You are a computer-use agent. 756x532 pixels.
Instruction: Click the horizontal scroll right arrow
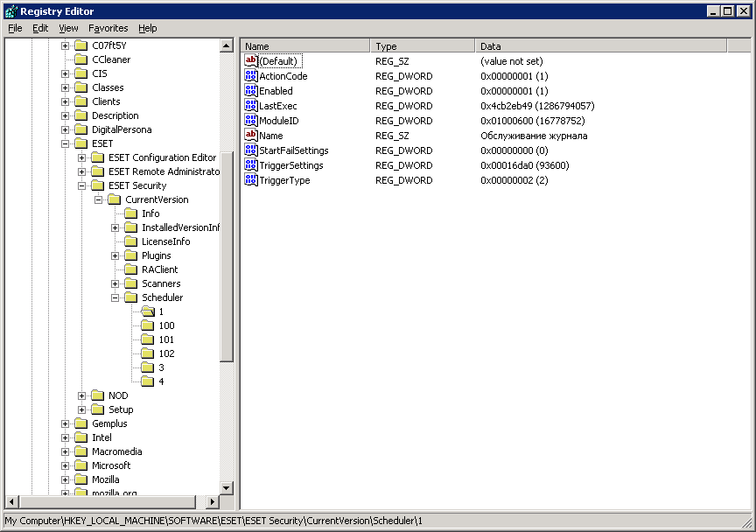coord(212,501)
